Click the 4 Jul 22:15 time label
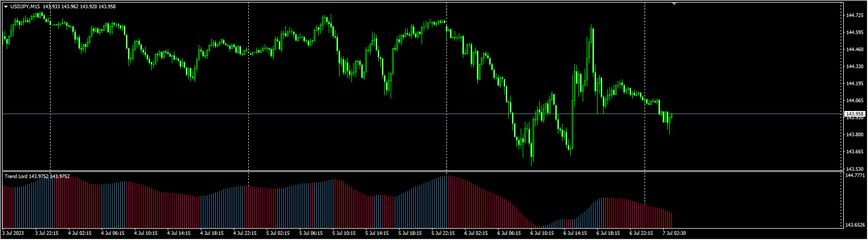The width and height of the screenshot is (868, 240). point(245,233)
